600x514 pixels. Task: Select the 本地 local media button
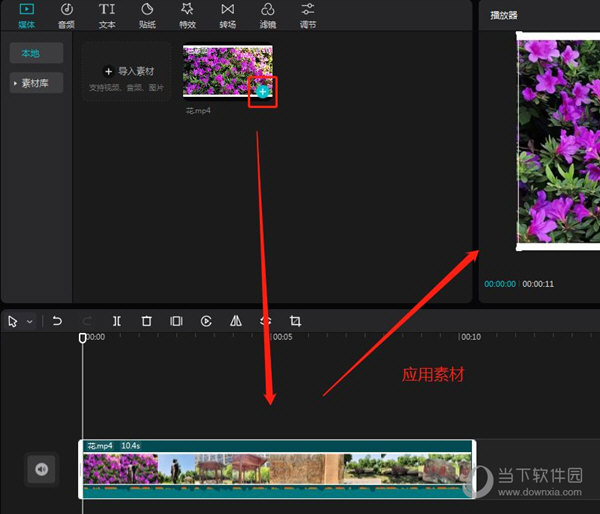36,53
